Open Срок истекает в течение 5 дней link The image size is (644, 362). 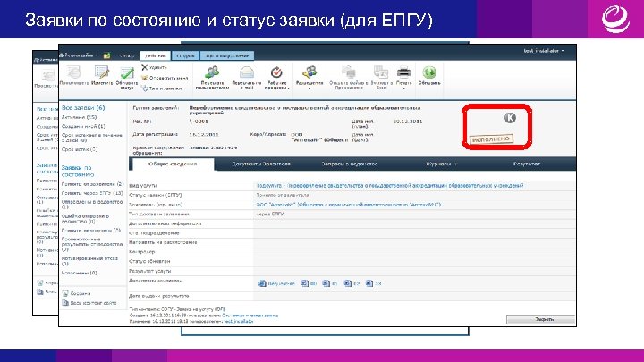pos(92,138)
